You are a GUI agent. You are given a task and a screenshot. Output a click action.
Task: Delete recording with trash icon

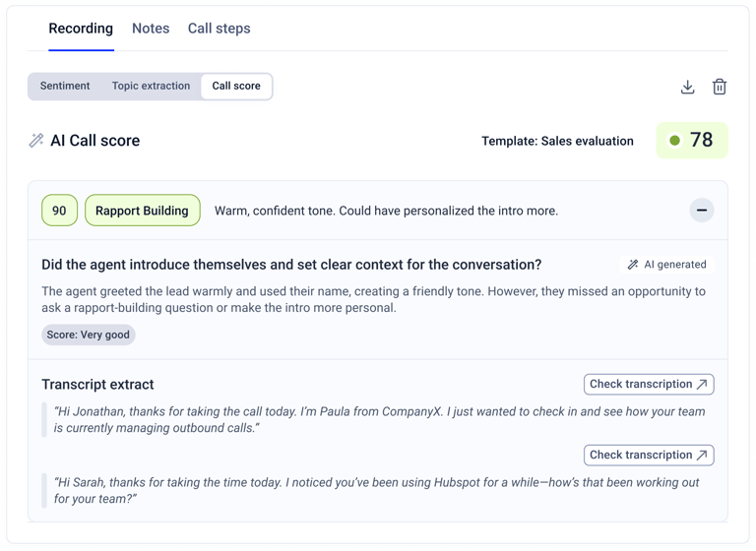coord(720,87)
